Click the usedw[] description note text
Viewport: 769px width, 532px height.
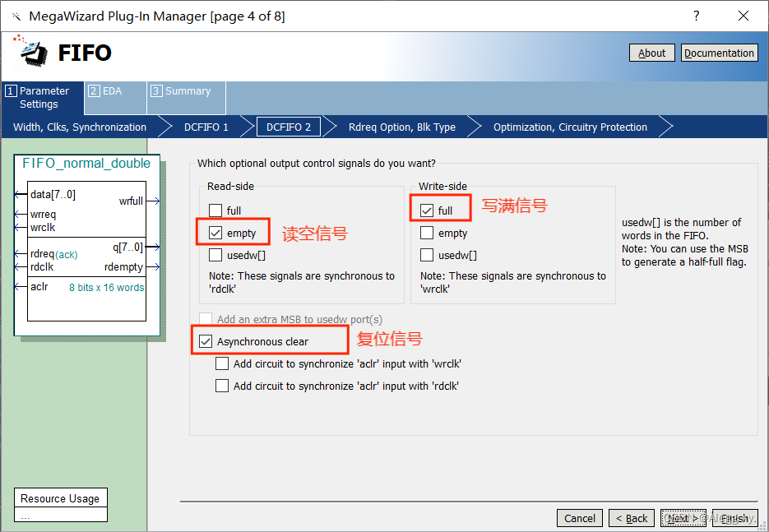tap(685, 243)
